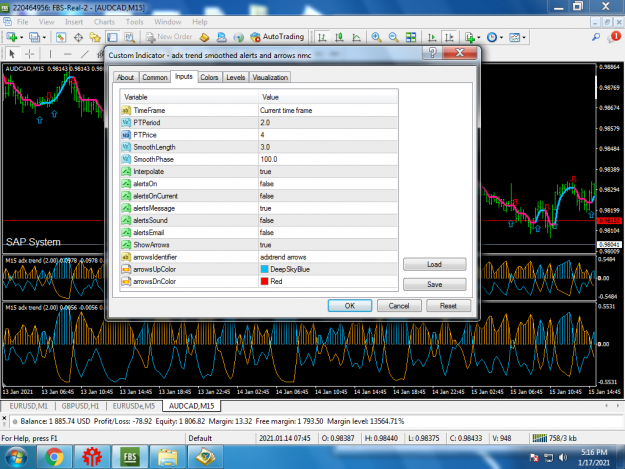Select the crosshair tool in line toolbar

click(29, 54)
